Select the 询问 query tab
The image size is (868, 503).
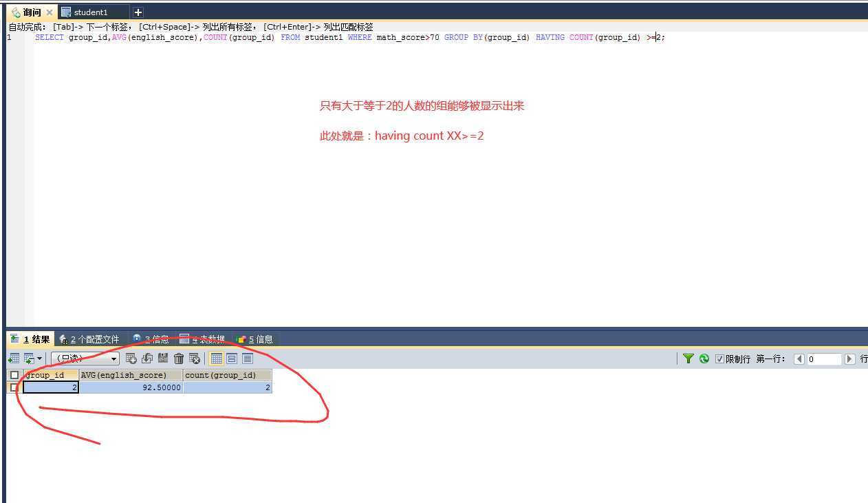31,12
